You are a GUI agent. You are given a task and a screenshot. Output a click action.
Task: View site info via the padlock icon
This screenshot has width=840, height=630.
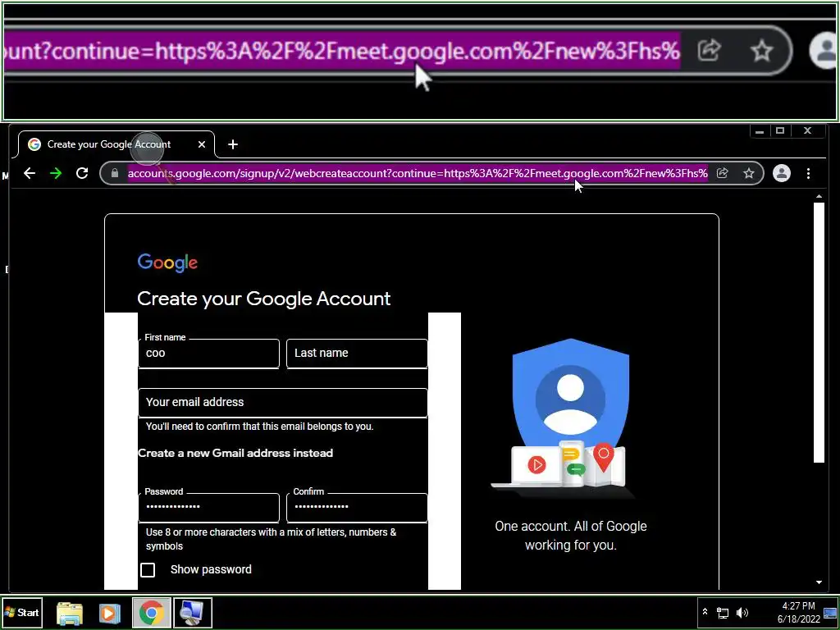[114, 173]
